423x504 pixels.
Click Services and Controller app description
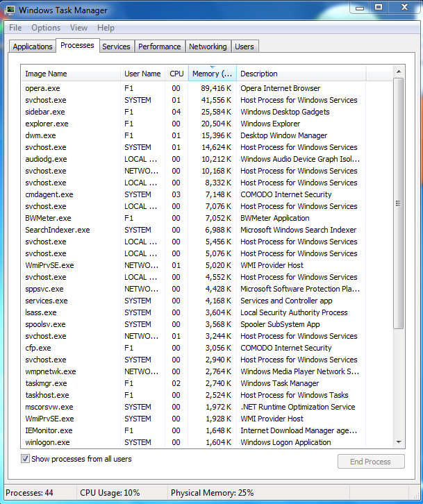pos(286,301)
